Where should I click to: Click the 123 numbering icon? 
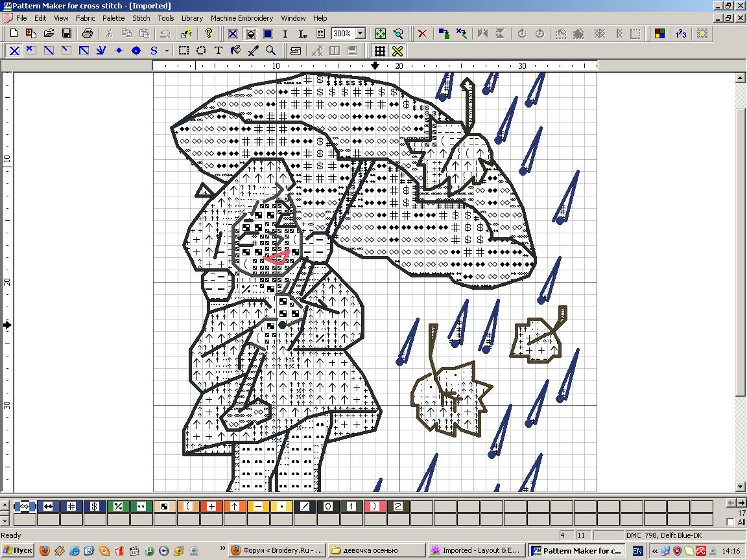click(x=682, y=33)
